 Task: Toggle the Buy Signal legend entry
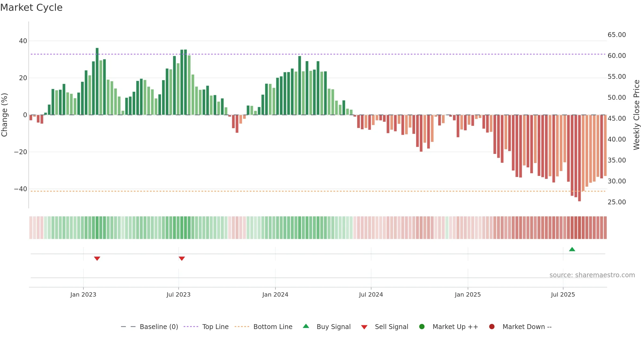coord(327,327)
